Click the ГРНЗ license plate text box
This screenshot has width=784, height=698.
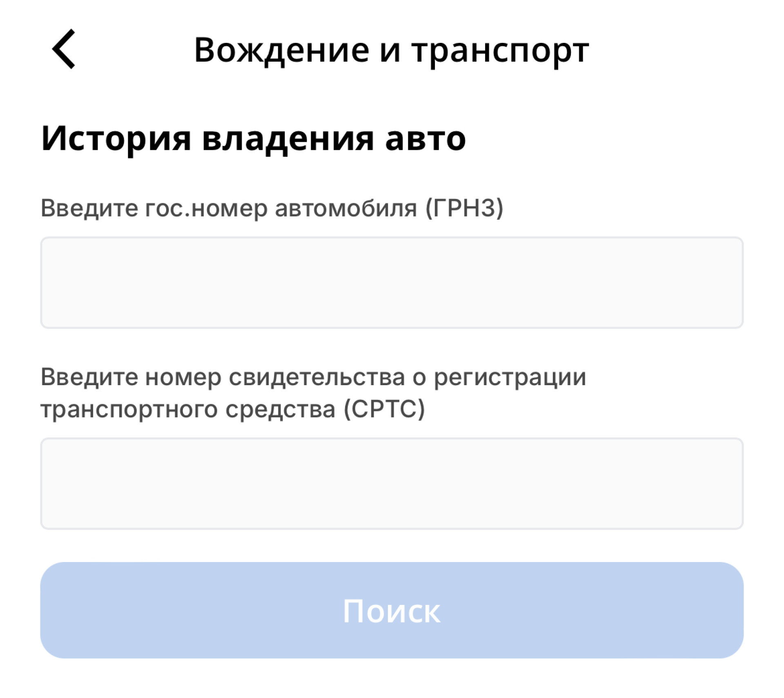click(x=391, y=282)
